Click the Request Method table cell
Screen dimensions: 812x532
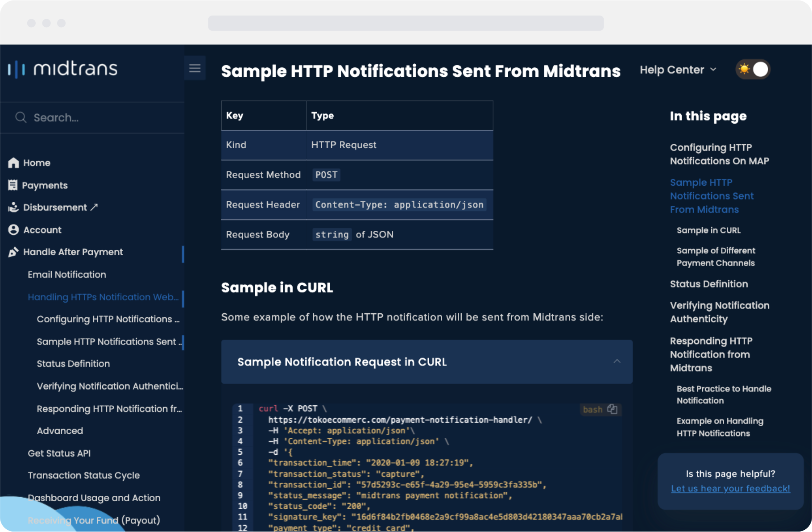click(263, 175)
